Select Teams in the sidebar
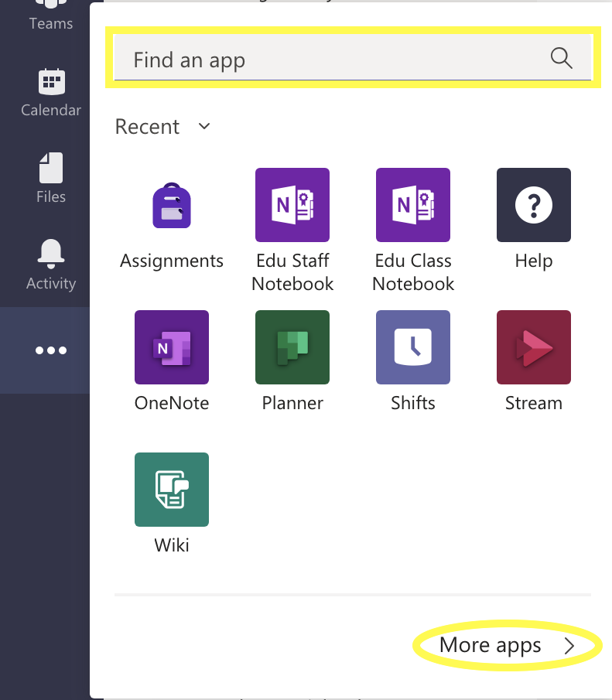The image size is (612, 700). 51,14
